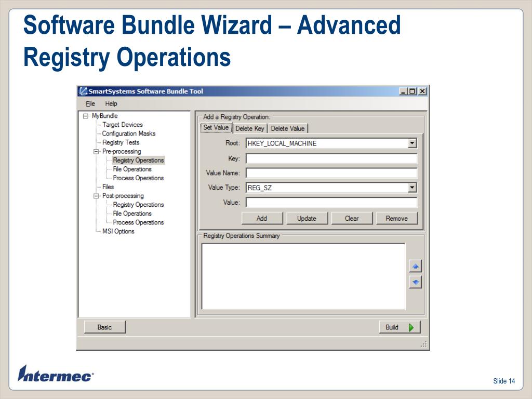Switch to the Delete Value tab

288,129
